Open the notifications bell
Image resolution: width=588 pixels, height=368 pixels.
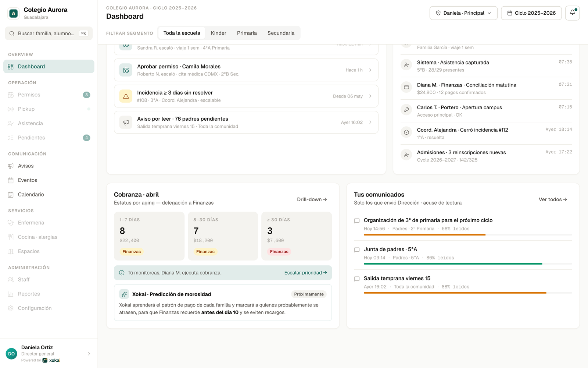(x=572, y=13)
